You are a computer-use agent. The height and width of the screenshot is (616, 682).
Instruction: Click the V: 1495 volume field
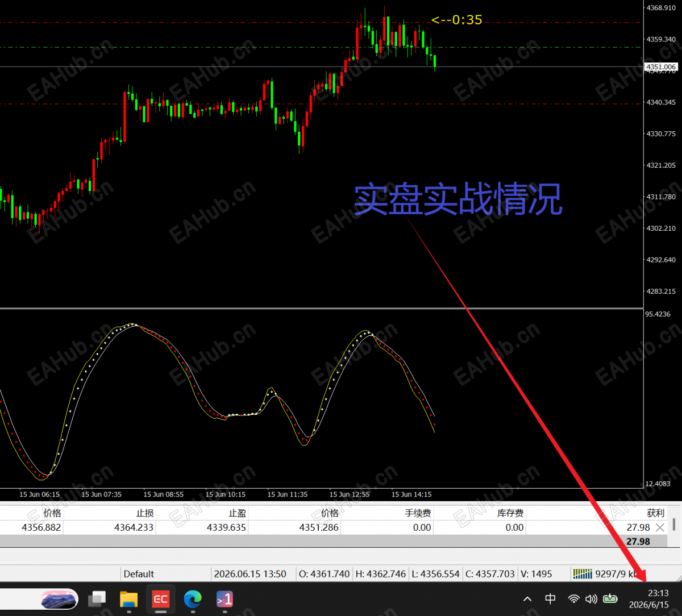tap(538, 574)
